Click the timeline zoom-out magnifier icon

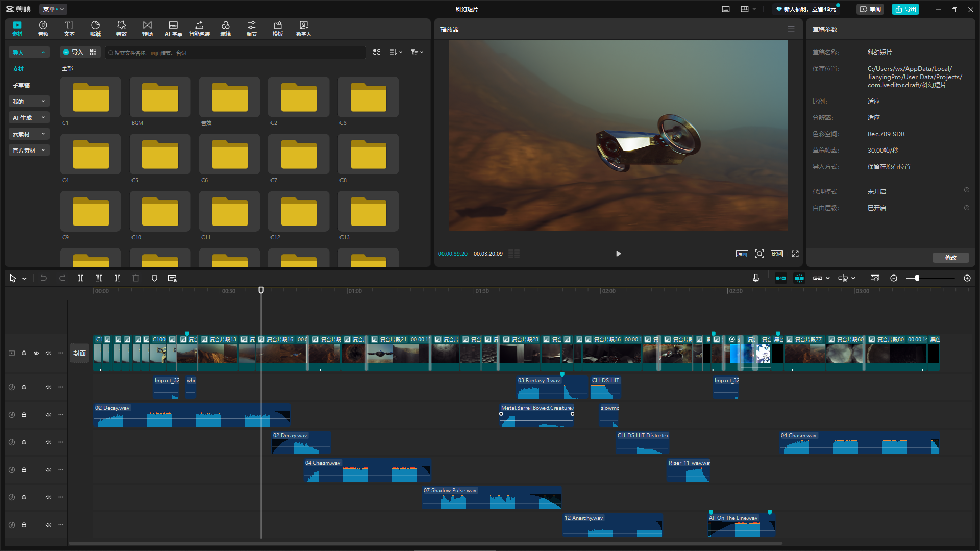click(x=894, y=278)
